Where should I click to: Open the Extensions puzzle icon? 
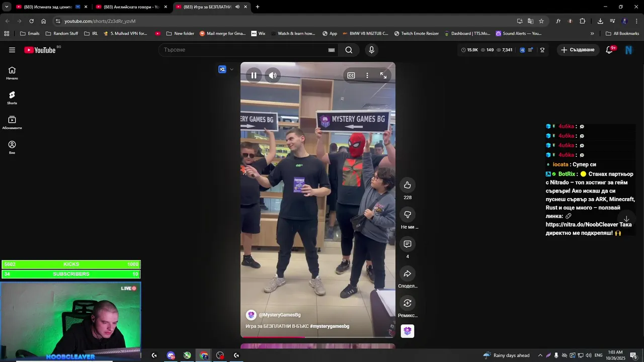583,21
